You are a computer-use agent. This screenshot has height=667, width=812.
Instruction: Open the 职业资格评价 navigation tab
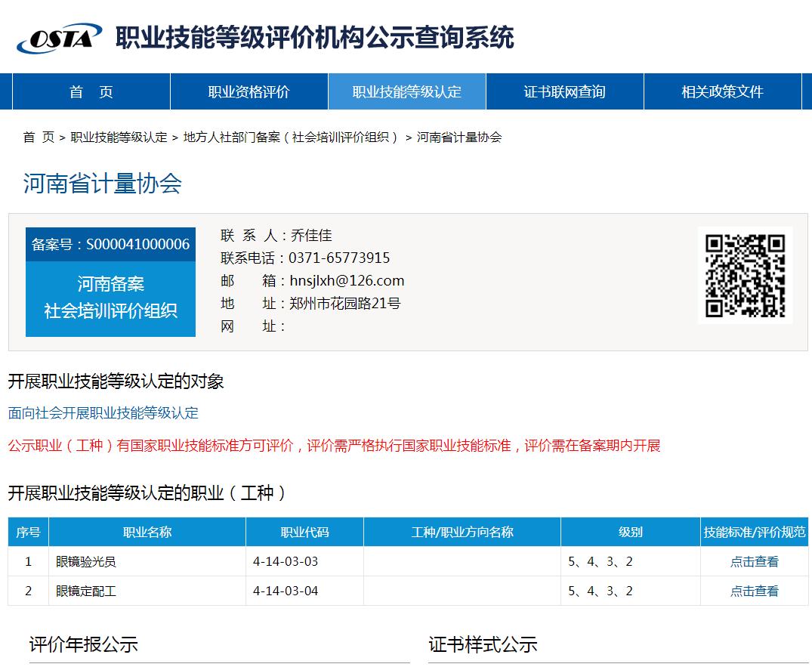click(249, 91)
